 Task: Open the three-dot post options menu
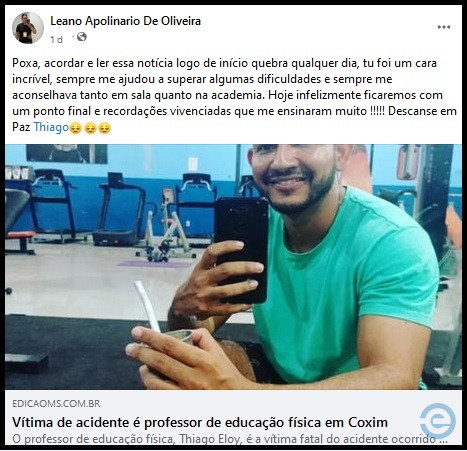444,27
